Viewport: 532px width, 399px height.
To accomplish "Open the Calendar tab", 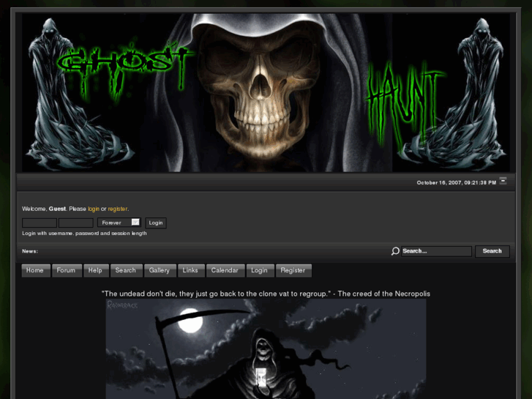I will click(x=225, y=271).
